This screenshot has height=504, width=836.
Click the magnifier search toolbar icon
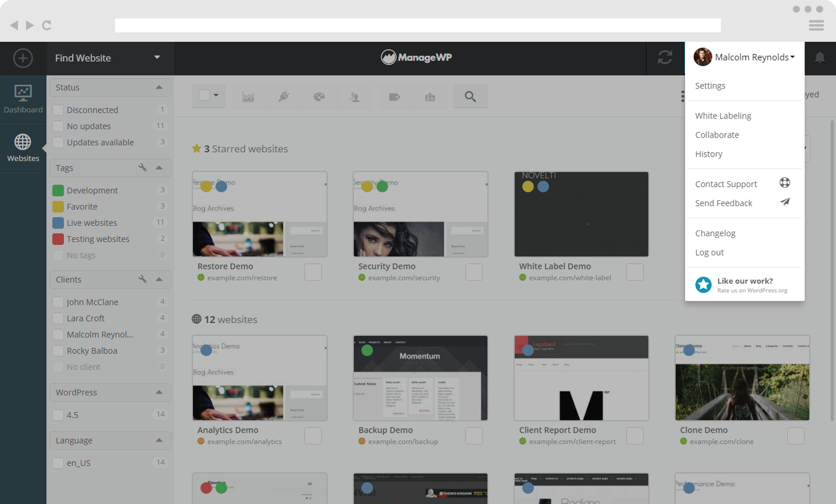(470, 97)
